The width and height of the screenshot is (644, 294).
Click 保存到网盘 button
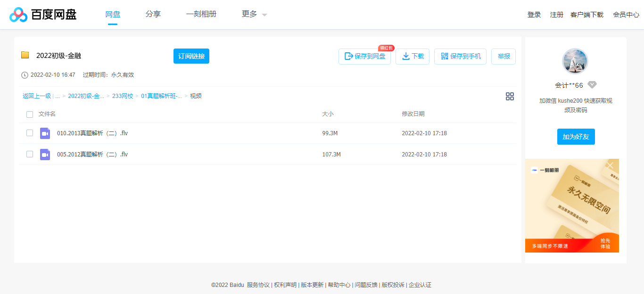point(364,57)
